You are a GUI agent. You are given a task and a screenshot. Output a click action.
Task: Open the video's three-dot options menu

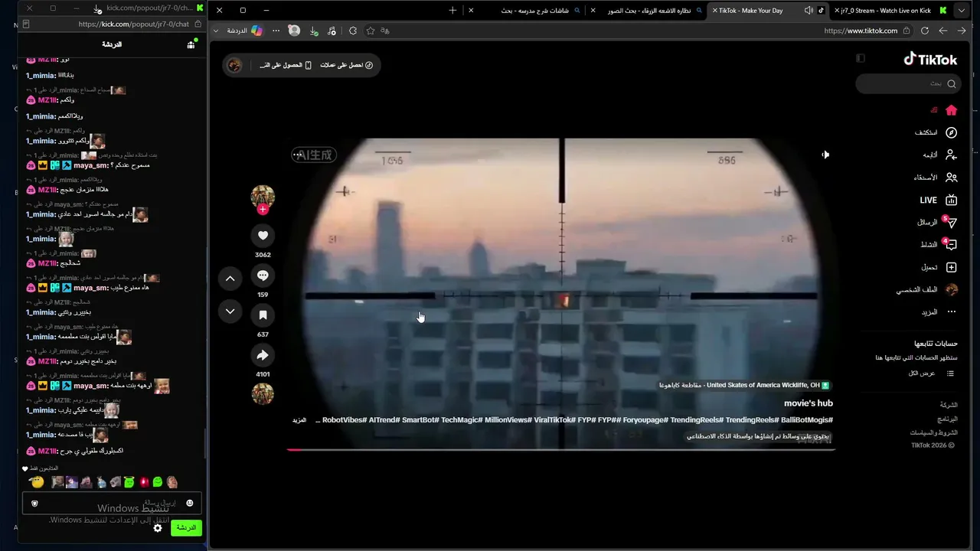[x=298, y=155]
